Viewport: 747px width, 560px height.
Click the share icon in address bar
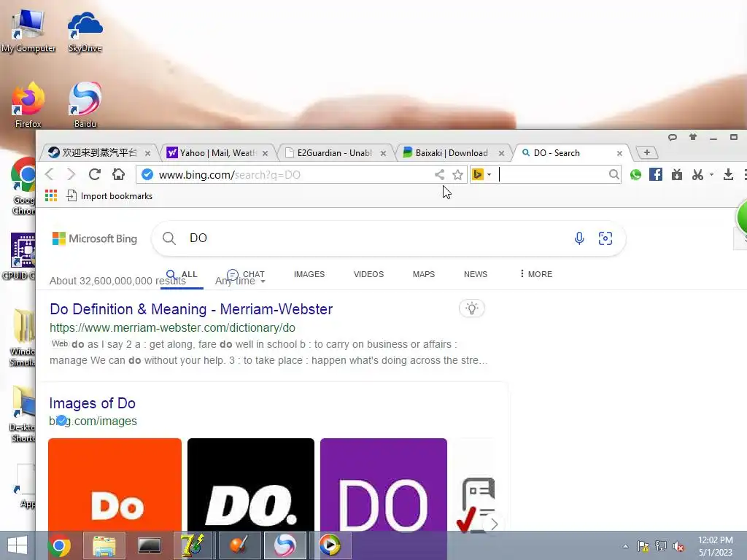click(x=439, y=175)
